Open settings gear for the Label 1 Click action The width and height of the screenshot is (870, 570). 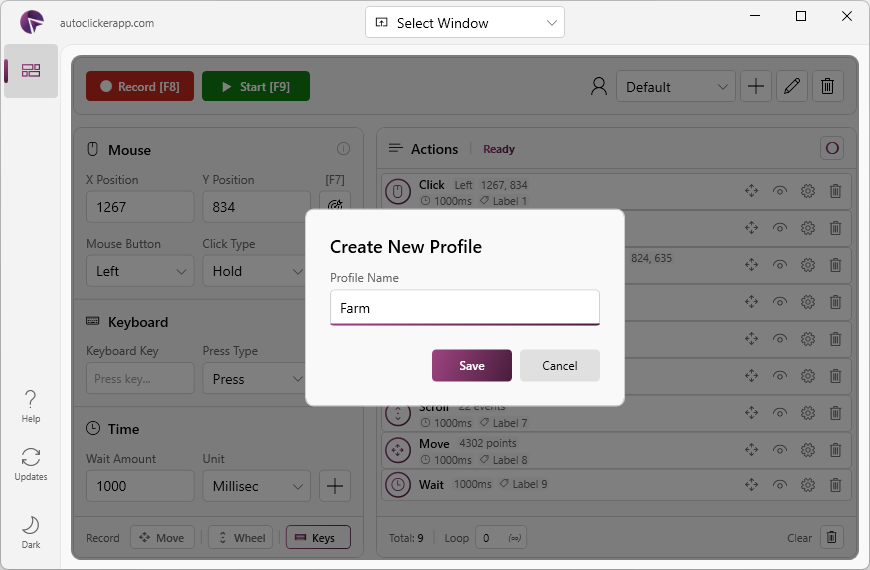coord(808,191)
